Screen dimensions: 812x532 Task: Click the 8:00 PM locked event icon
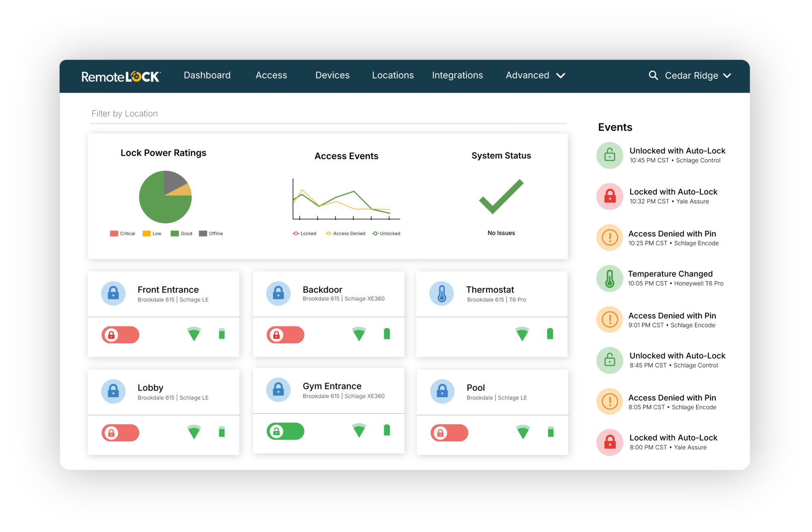[610, 442]
